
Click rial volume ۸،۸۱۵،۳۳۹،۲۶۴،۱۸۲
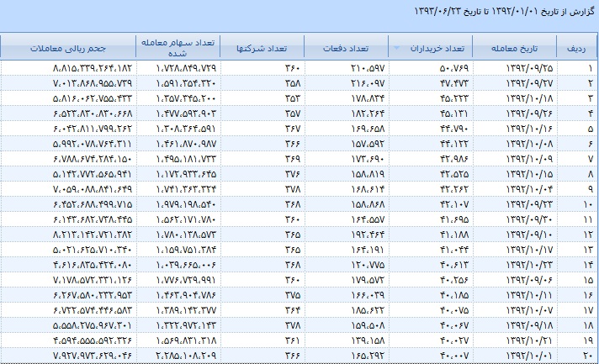pos(93,68)
